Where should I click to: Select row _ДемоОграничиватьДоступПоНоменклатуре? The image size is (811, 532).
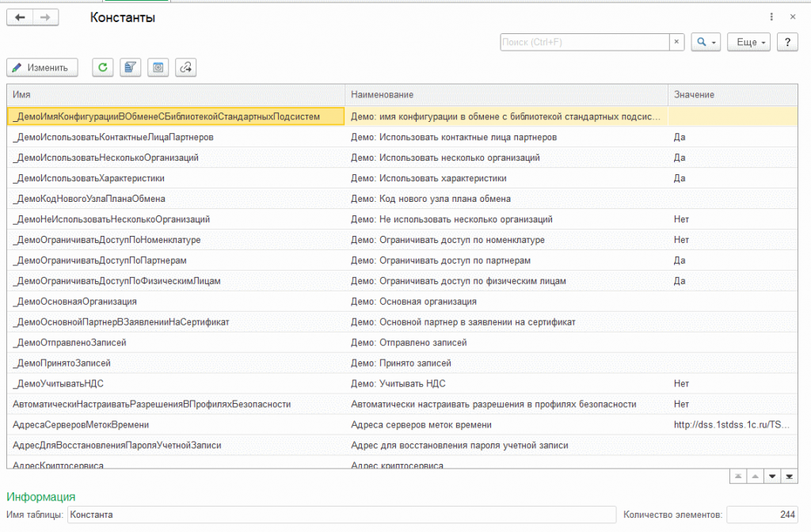point(402,240)
